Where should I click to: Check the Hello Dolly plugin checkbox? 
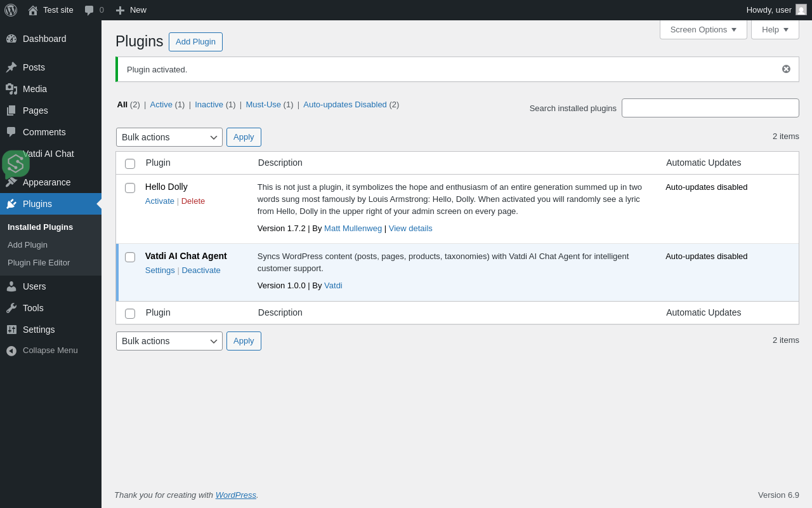click(x=130, y=188)
